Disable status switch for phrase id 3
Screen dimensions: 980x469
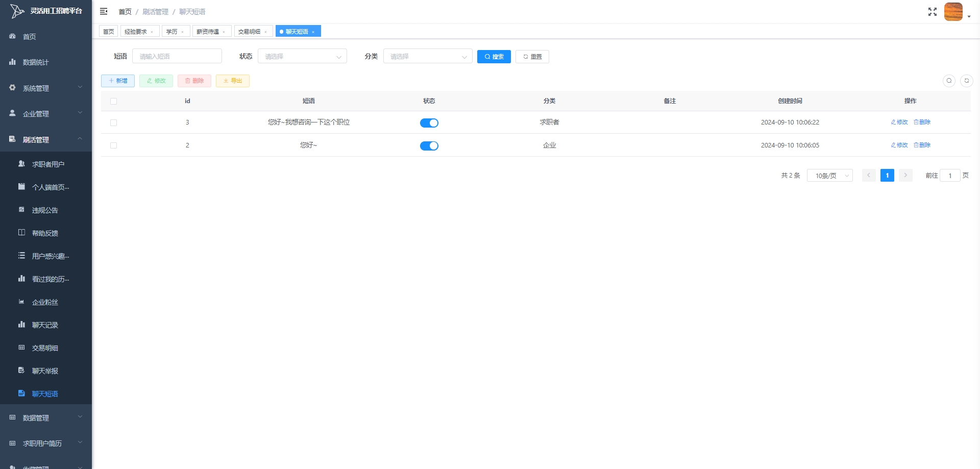coord(429,123)
